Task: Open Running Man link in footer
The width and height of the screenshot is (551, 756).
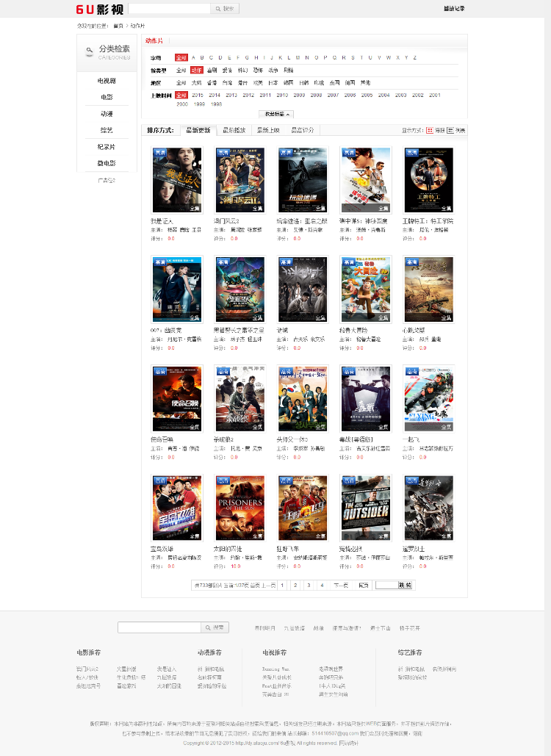Action: click(x=275, y=669)
